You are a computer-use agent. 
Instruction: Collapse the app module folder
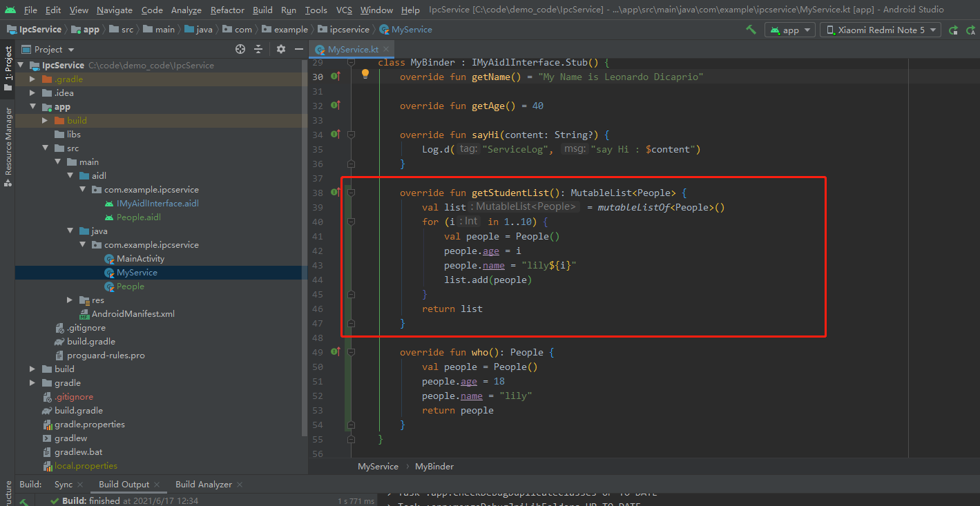[x=32, y=107]
